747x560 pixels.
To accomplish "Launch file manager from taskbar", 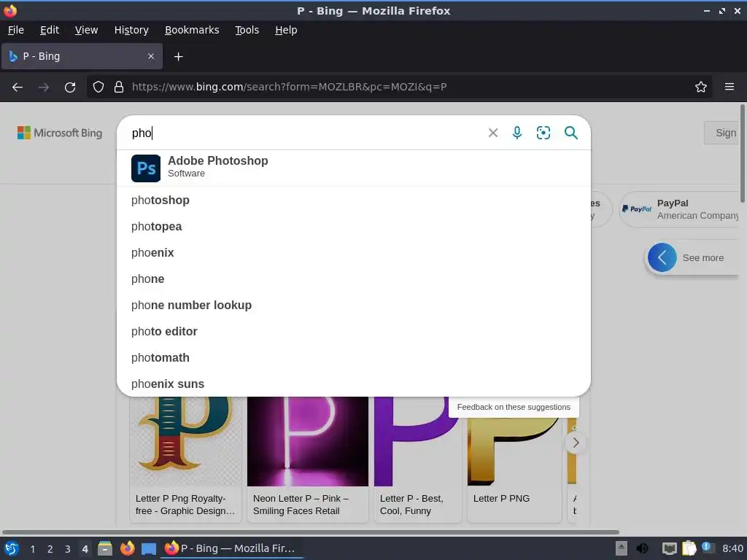I will tap(105, 548).
